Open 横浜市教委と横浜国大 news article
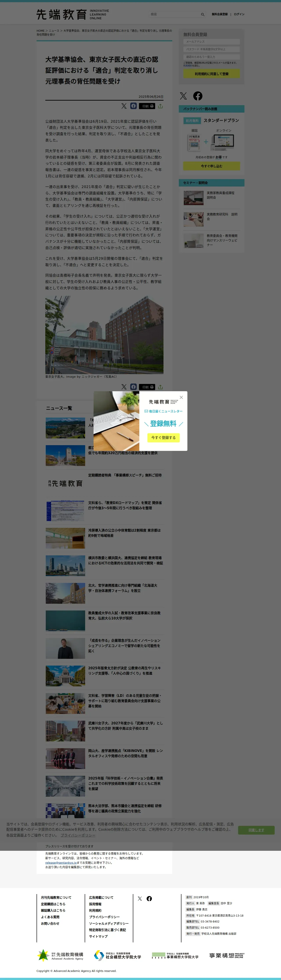The image size is (281, 980). (x=126, y=560)
